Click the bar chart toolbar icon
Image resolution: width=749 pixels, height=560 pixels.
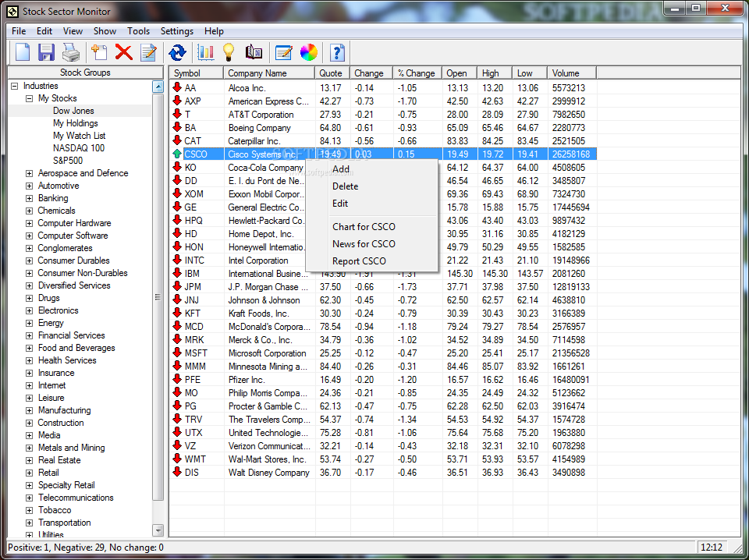pyautogui.click(x=205, y=52)
